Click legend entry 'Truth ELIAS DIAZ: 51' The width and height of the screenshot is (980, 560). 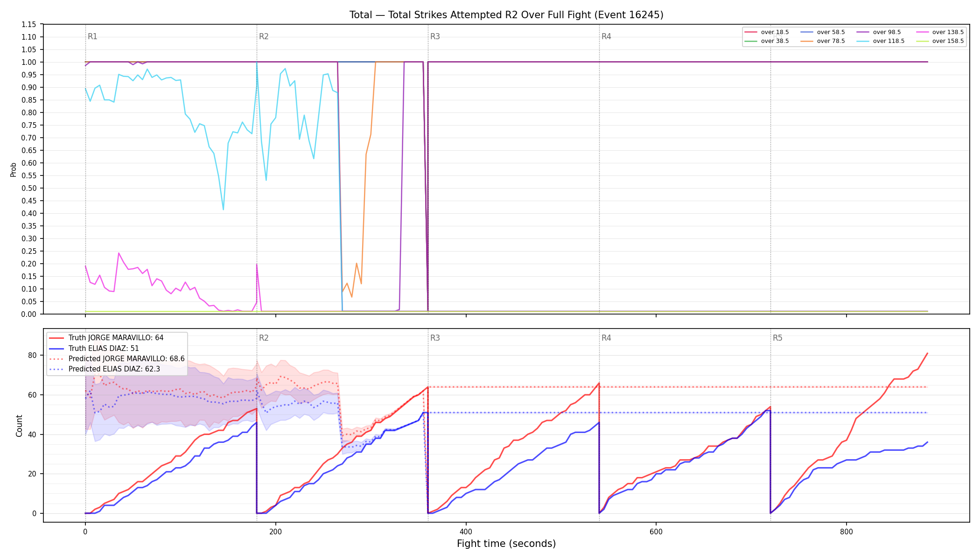tap(94, 348)
